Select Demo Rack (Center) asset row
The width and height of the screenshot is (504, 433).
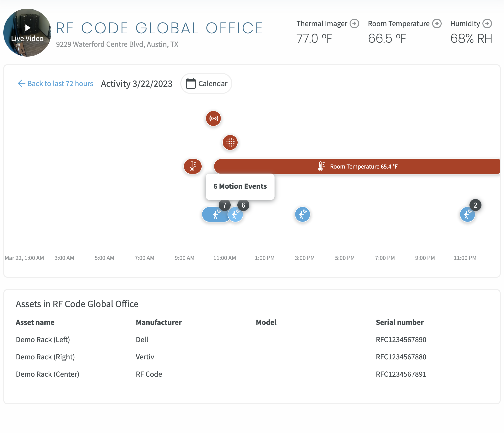[47, 374]
